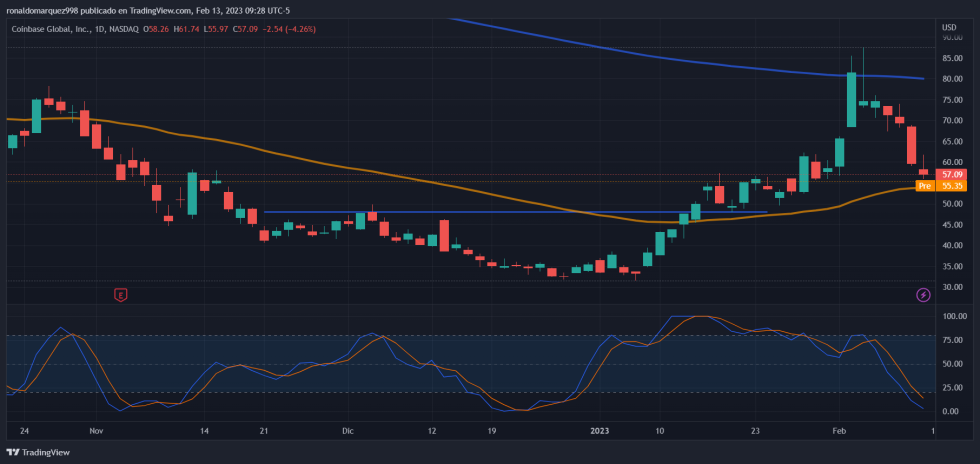The width and height of the screenshot is (980, 464).
Task: Click the Dic label on time axis
Action: pos(348,431)
